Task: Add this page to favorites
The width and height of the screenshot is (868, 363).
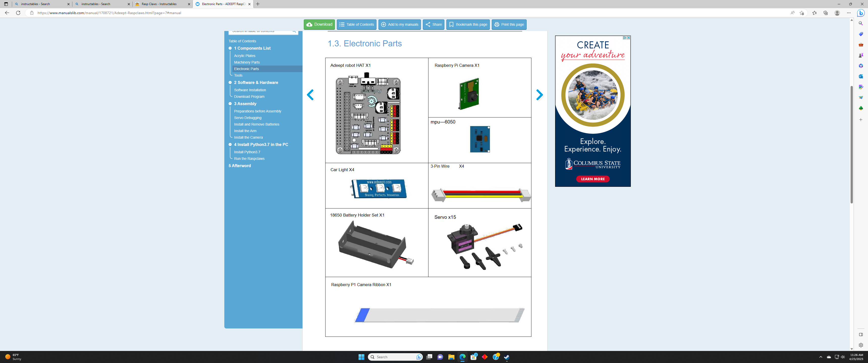Action: click(x=802, y=13)
